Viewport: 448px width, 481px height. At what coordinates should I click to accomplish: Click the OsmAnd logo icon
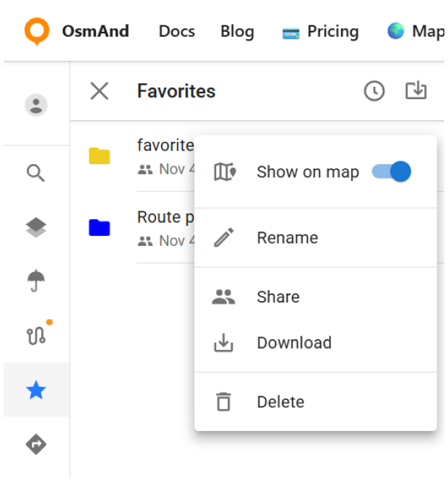[x=37, y=31]
